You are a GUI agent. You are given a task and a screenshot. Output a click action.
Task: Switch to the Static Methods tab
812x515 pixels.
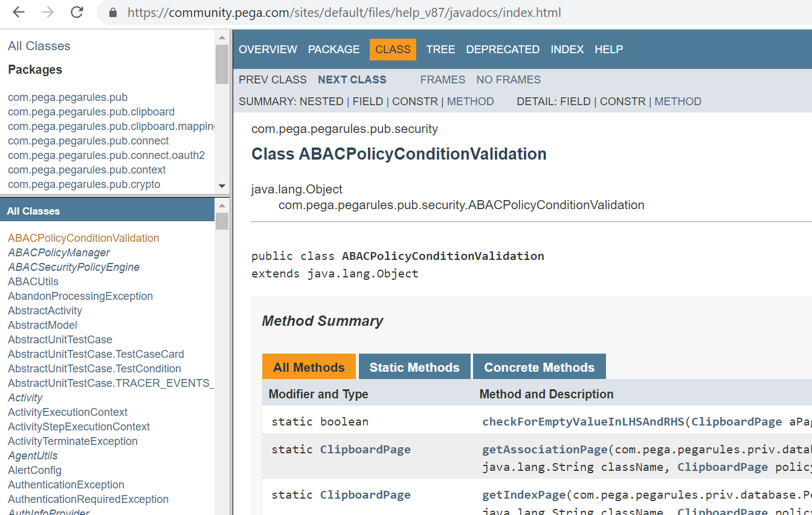(x=414, y=366)
